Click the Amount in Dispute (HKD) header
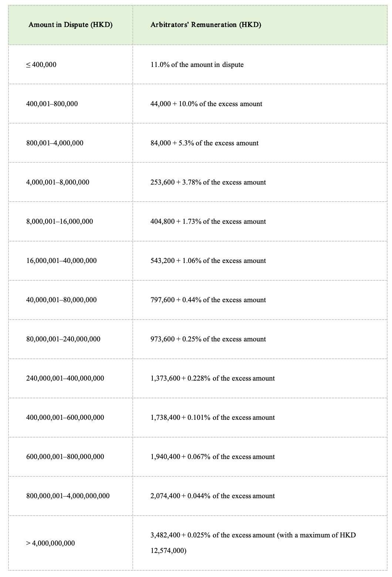Image resolution: width=392 pixels, height=577 pixels. 70,25
